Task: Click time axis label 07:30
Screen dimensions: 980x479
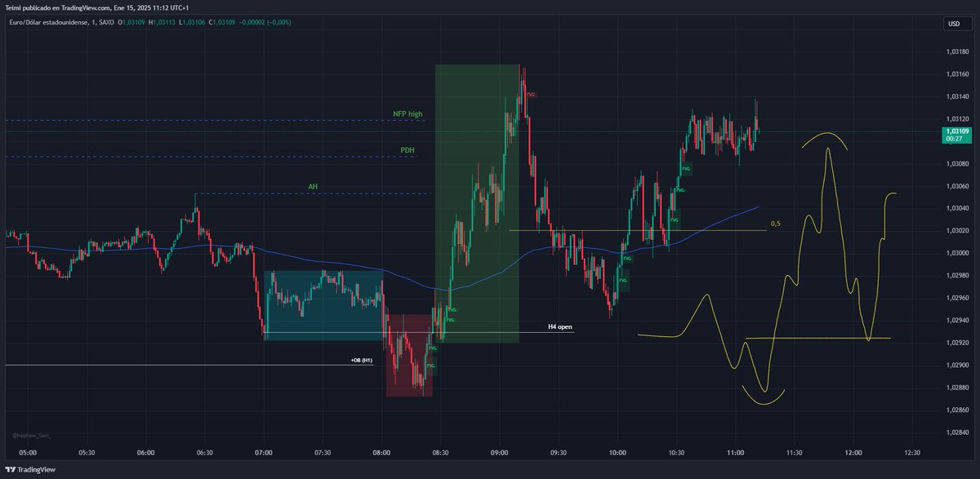Action: coord(323,452)
